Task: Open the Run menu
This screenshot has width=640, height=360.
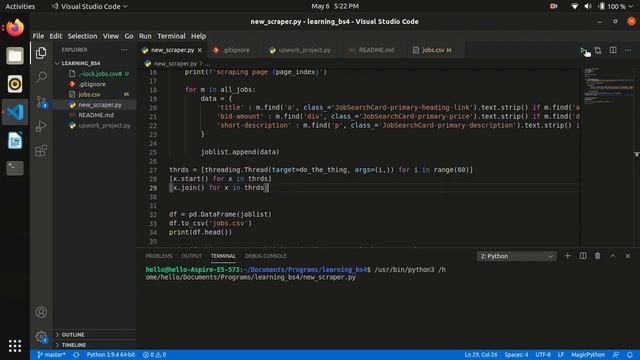Action: pos(145,36)
